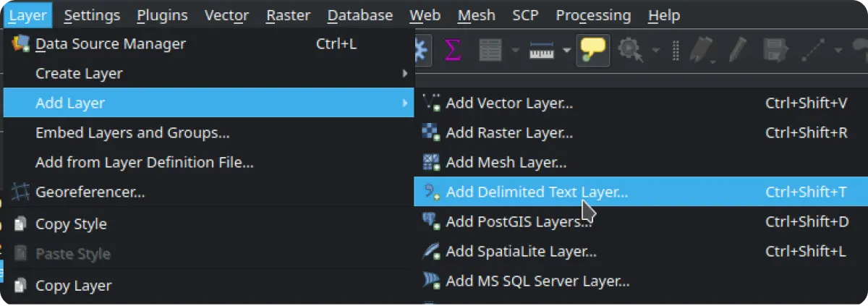The height and width of the screenshot is (306, 868).
Task: Select Copy Style menu entry
Action: pos(209,224)
